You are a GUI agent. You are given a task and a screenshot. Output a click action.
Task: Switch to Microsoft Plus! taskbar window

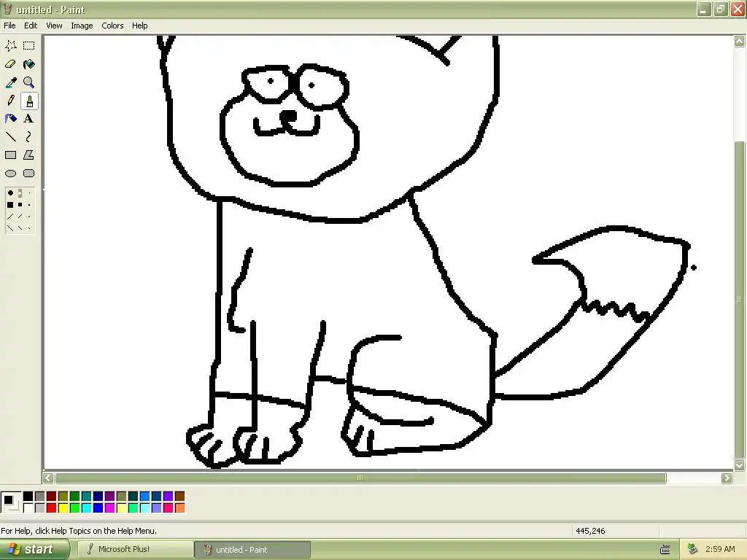[x=135, y=550]
